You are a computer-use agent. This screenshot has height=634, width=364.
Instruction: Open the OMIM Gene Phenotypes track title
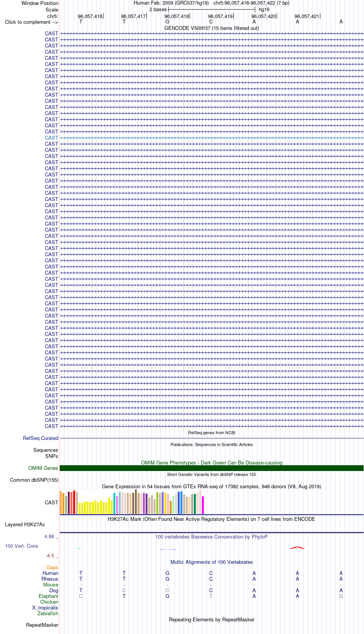pyautogui.click(x=212, y=463)
